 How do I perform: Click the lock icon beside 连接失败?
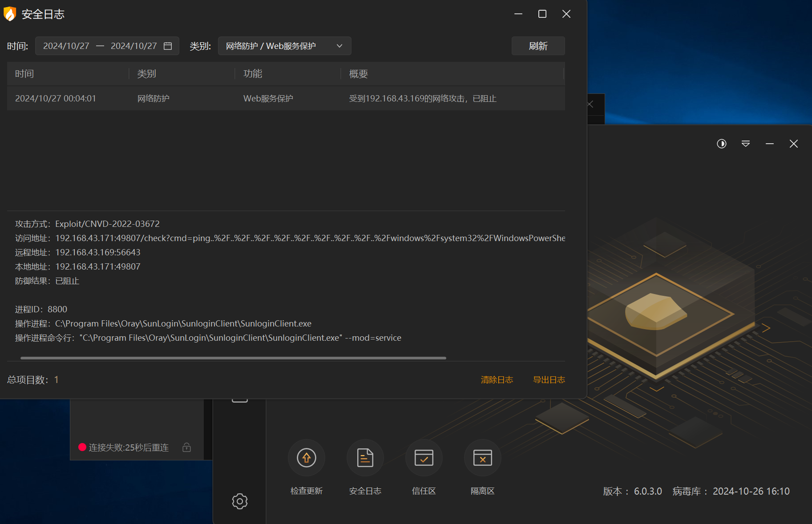[187, 447]
